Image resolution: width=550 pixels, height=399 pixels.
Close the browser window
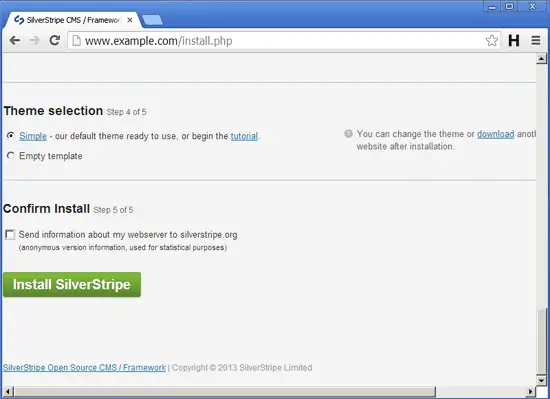pos(532,6)
